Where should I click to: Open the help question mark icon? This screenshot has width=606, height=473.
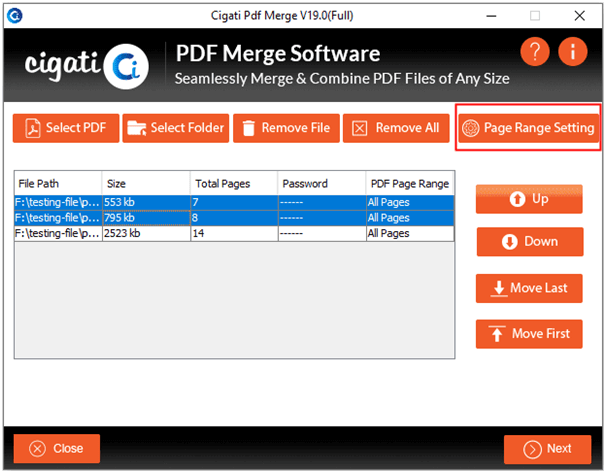(x=535, y=51)
